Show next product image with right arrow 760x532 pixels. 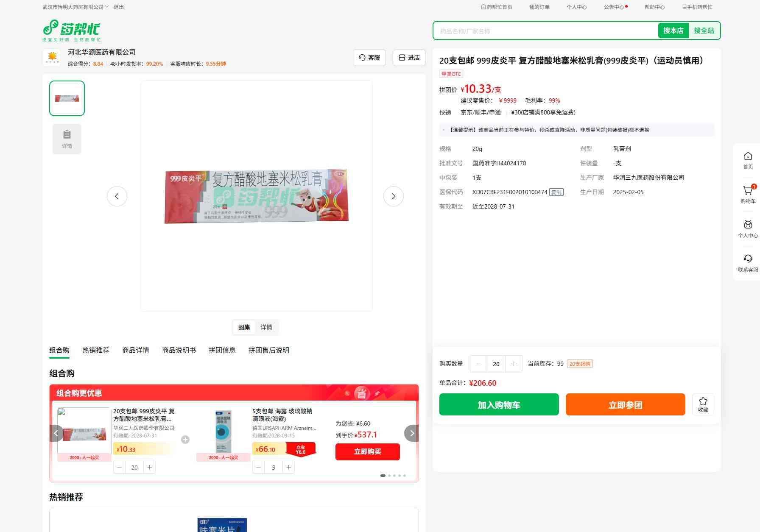point(393,196)
